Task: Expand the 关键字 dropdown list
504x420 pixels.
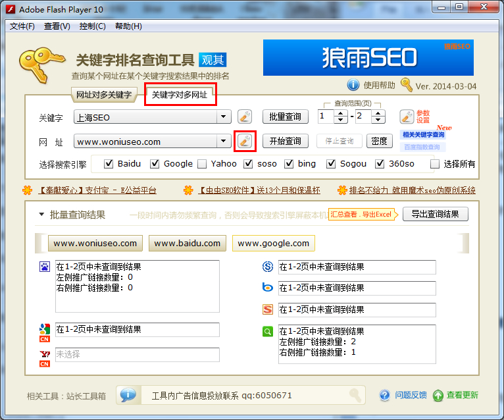Action: pyautogui.click(x=225, y=117)
